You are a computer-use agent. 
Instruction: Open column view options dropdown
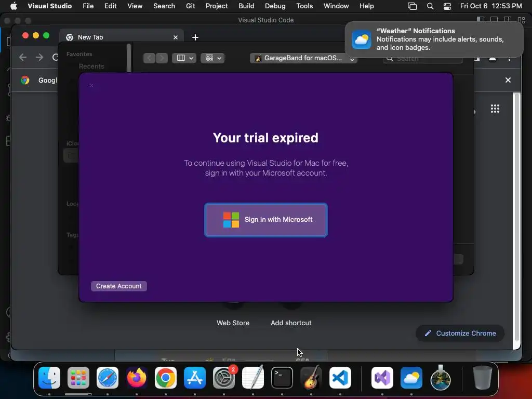click(x=184, y=58)
